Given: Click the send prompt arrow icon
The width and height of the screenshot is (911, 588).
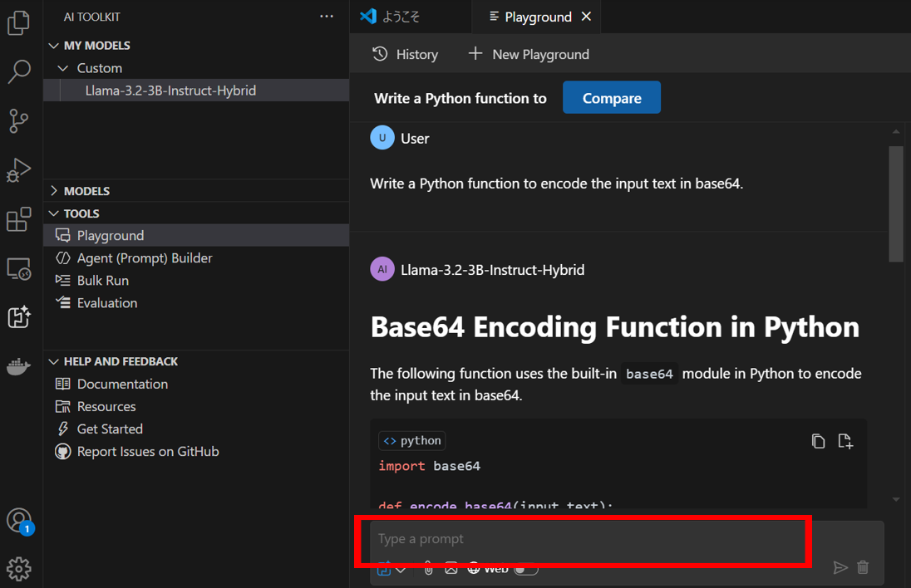Looking at the screenshot, I should pos(840,567).
